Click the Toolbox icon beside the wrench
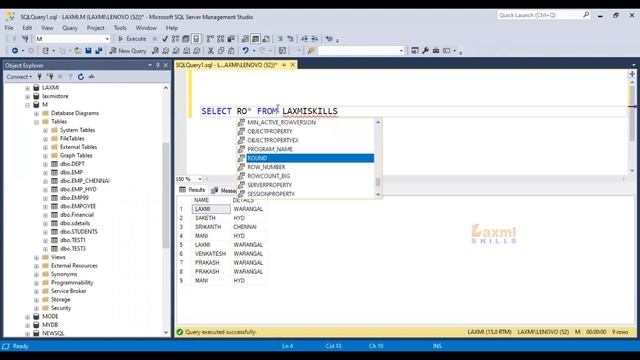 (x=436, y=51)
